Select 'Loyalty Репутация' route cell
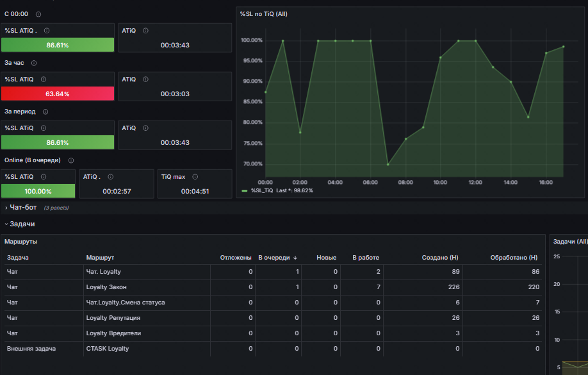Viewport: 588px width, 375px height. click(x=147, y=318)
